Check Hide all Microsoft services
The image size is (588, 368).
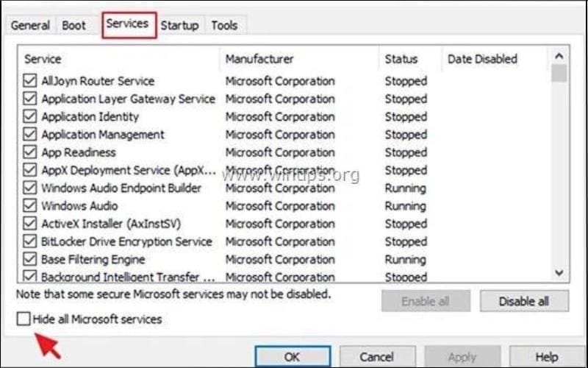click(24, 319)
